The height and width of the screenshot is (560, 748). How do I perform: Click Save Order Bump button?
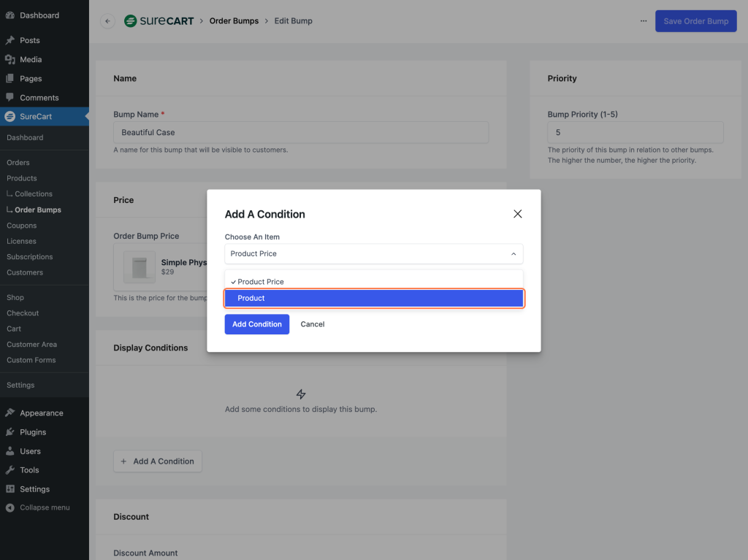click(695, 21)
